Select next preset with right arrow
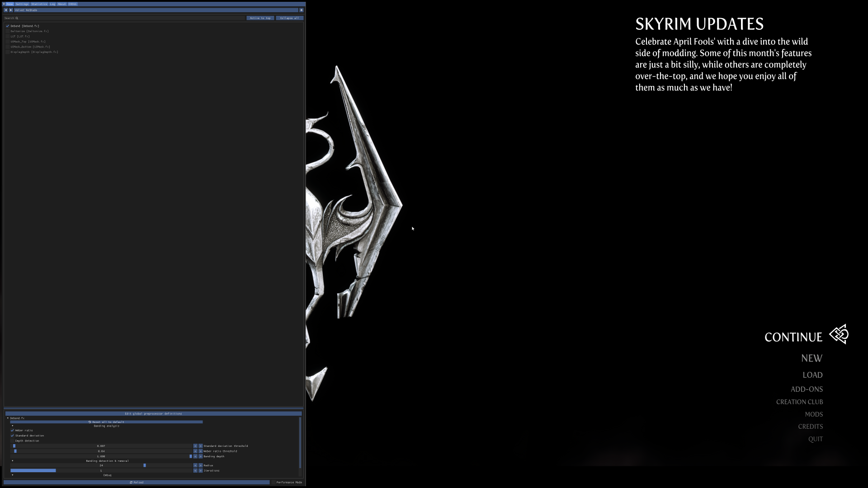Viewport: 868px width, 488px height. (11, 10)
